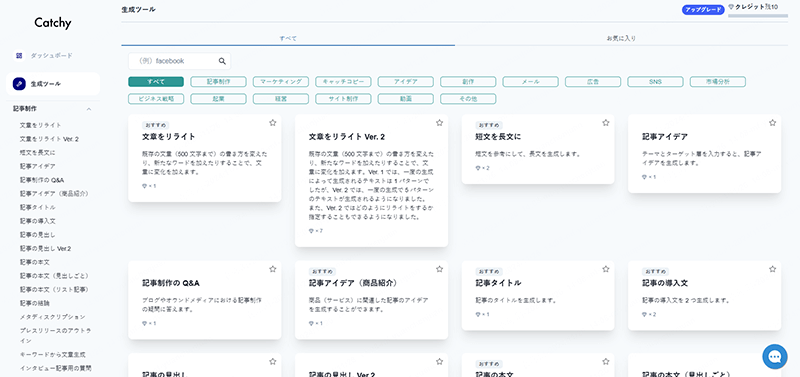This screenshot has height=377, width=800.
Task: Open 記事制作の Q&A sidebar link
Action: (x=42, y=180)
